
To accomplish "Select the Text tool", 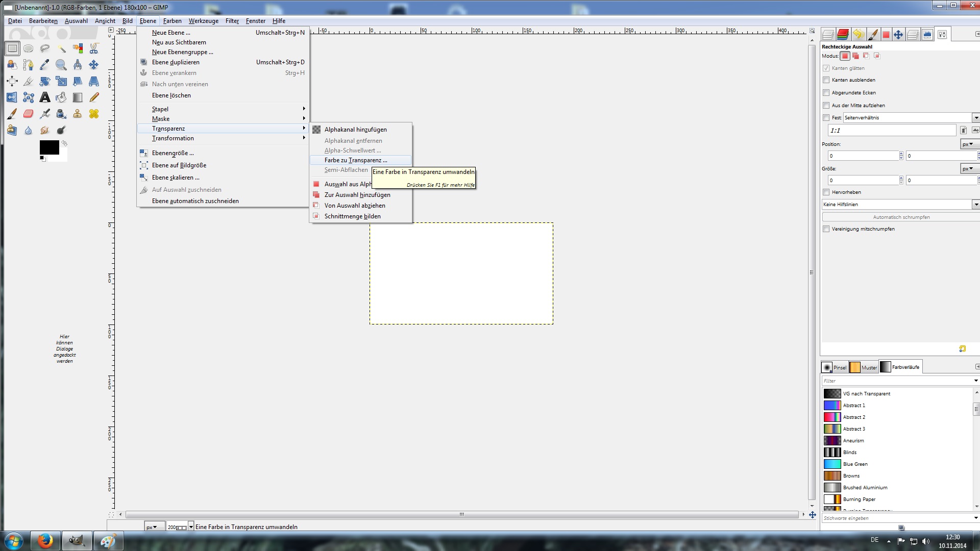I will coord(45,97).
